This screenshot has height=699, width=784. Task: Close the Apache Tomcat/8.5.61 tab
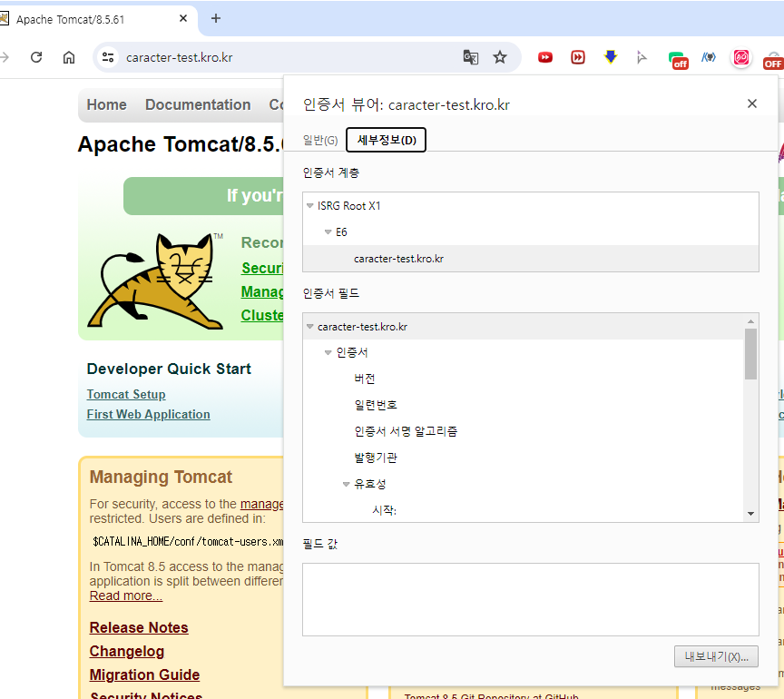point(183,18)
